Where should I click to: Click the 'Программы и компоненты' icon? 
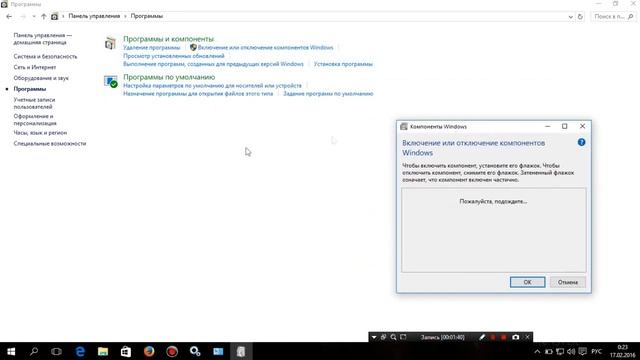(110, 43)
